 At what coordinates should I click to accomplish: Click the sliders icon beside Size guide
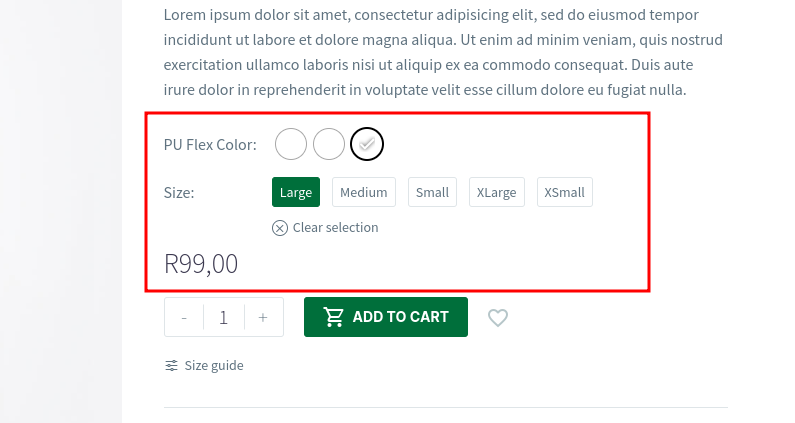pyautogui.click(x=171, y=366)
